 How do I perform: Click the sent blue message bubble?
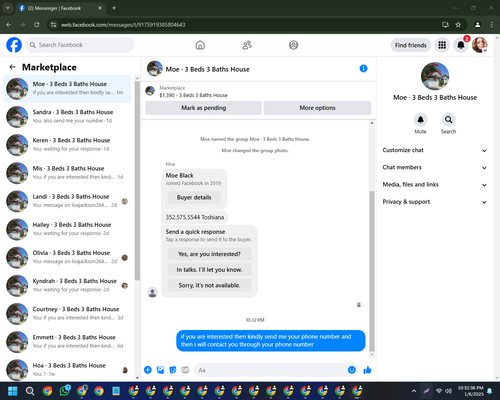(x=271, y=341)
